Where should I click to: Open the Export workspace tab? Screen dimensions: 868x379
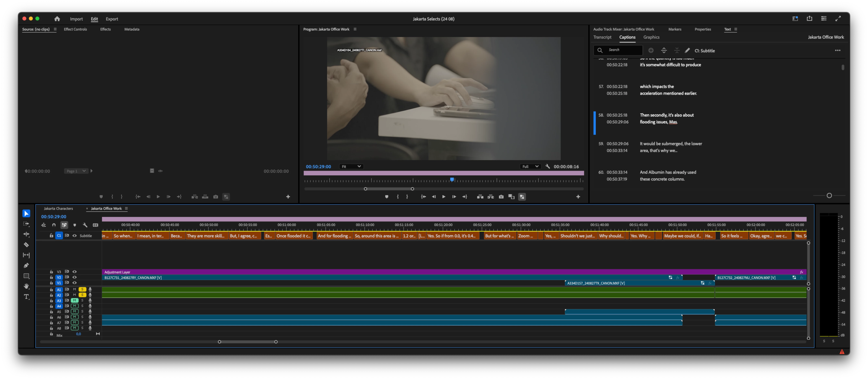(x=112, y=19)
